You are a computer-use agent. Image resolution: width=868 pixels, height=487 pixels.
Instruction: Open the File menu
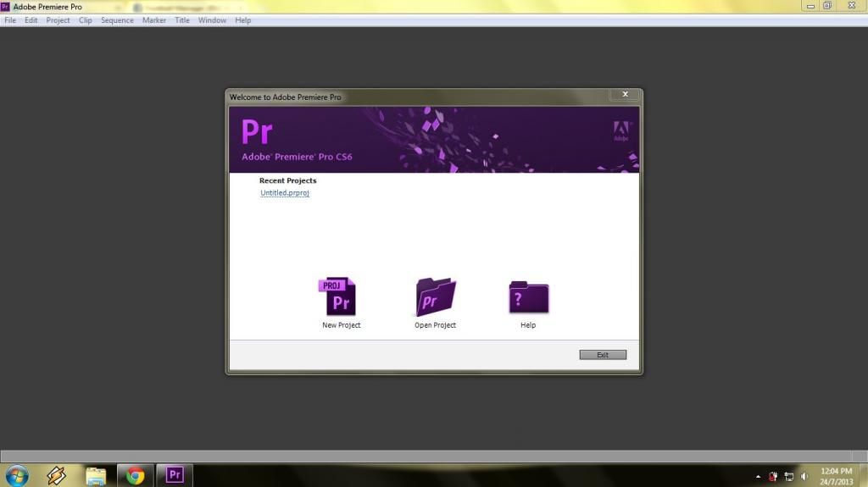10,20
